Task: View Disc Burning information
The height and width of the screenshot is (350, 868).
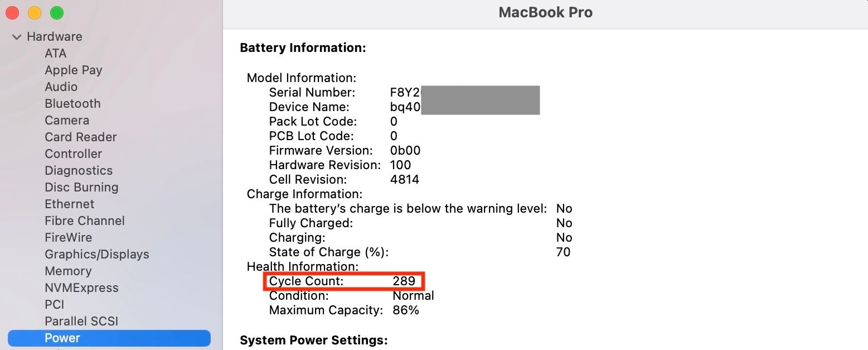Action: pos(81,187)
